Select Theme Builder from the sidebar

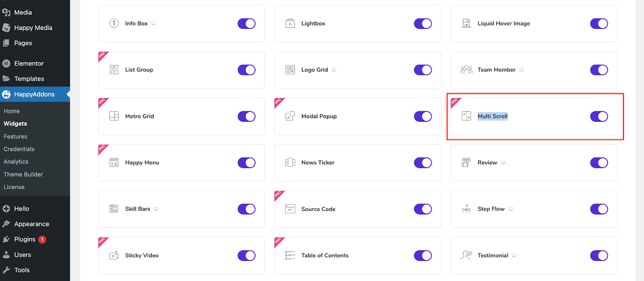click(x=23, y=174)
